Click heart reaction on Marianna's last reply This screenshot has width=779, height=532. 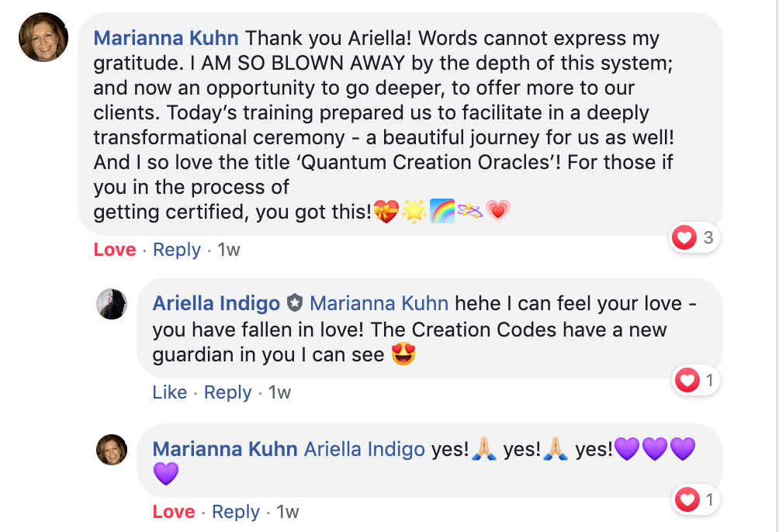(x=687, y=500)
